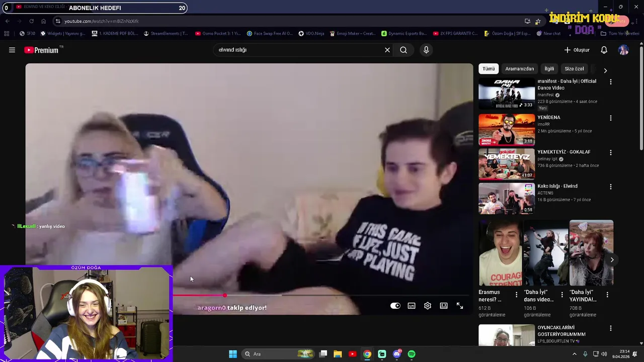Open the Tüm Yer İşaretleri bookmarks folder
This screenshot has height=362, width=644.
click(620, 33)
